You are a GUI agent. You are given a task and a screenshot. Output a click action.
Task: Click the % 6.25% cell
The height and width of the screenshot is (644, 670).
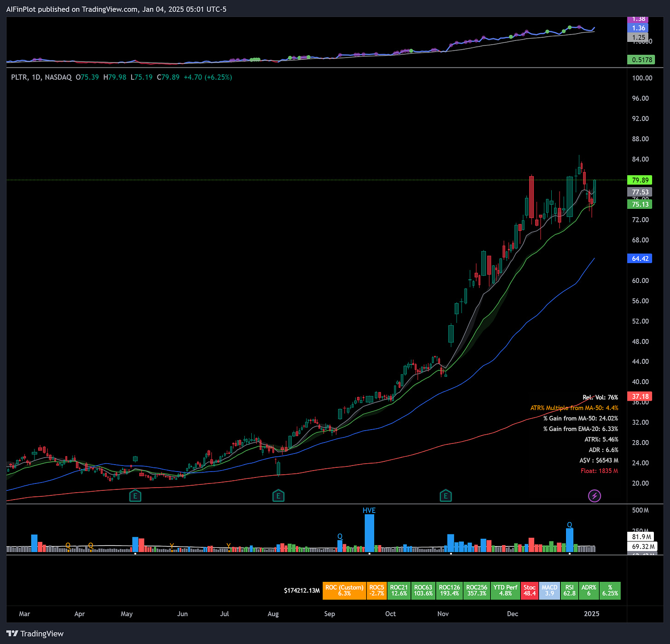(610, 591)
